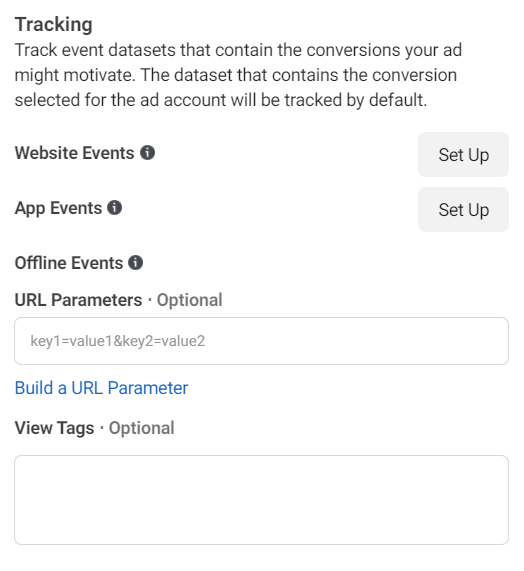Click the Optional text beside View Tags
Image resolution: width=524 pixels, height=571 pixels.
(142, 428)
